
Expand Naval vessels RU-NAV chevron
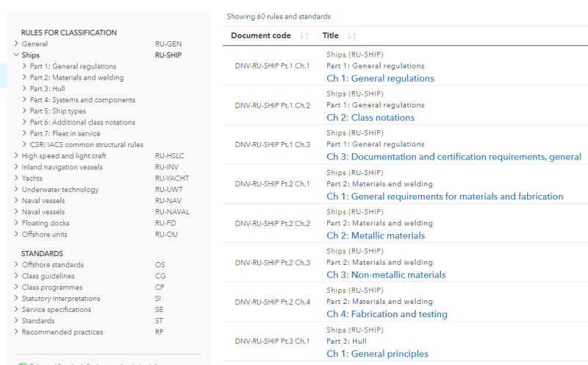16,200
